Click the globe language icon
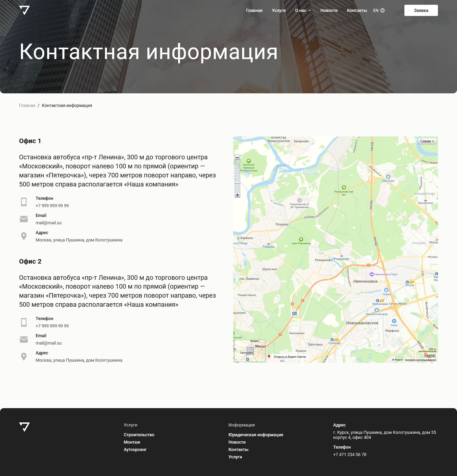 tap(382, 10)
